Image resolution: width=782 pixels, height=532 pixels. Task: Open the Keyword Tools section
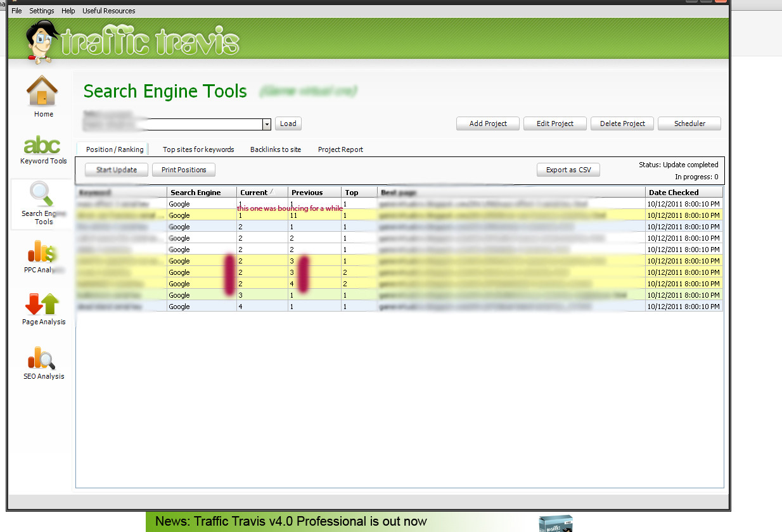43,150
